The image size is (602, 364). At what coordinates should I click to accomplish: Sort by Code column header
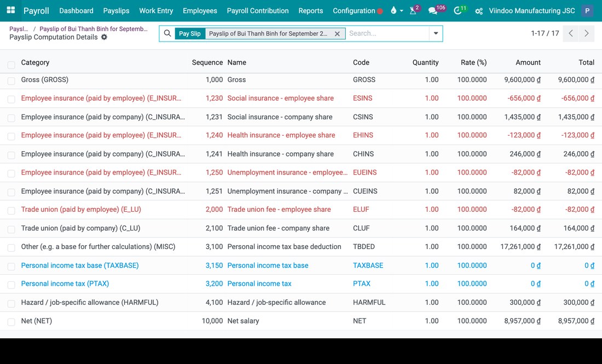(361, 62)
